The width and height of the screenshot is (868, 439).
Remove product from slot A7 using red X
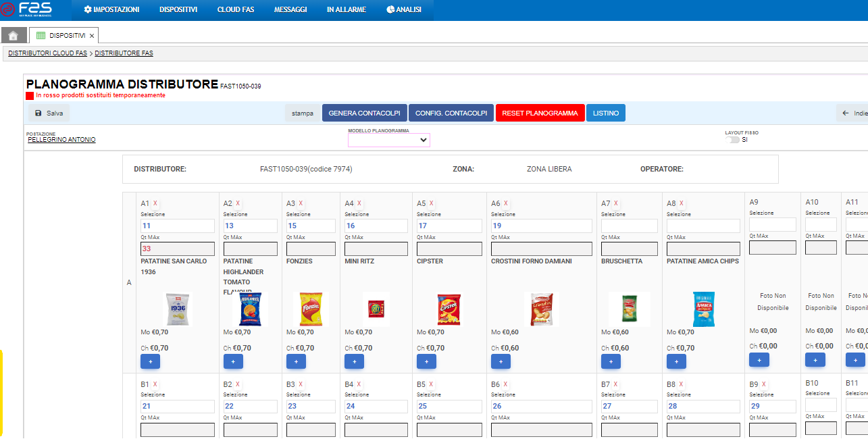[616, 203]
